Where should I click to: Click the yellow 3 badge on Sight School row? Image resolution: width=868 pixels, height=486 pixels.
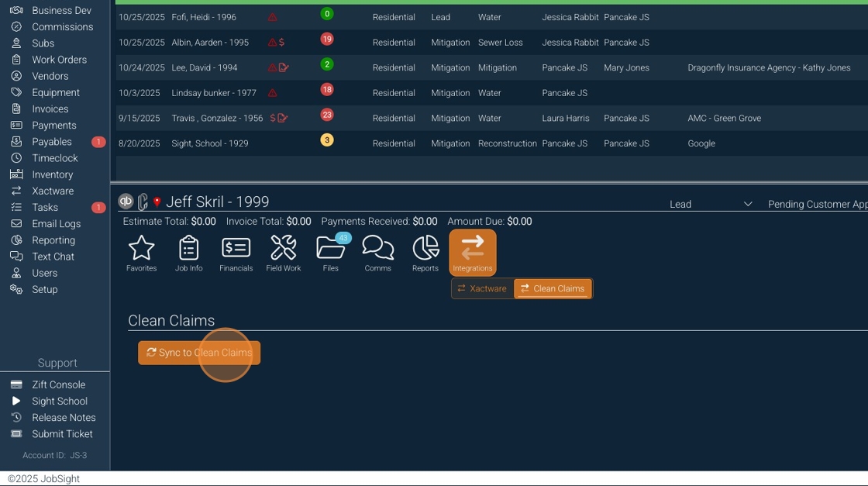point(327,140)
